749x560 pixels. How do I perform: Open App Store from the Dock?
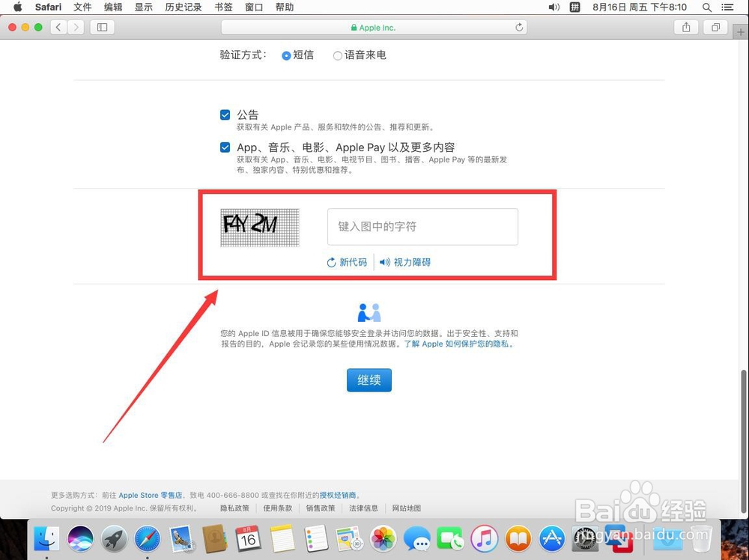pyautogui.click(x=552, y=539)
